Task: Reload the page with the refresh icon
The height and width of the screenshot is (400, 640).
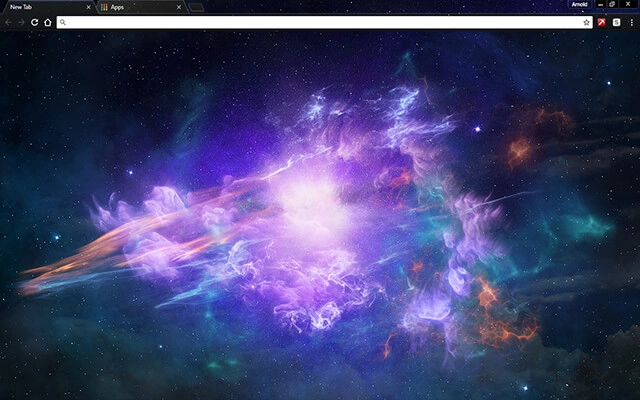Action: coord(35,22)
